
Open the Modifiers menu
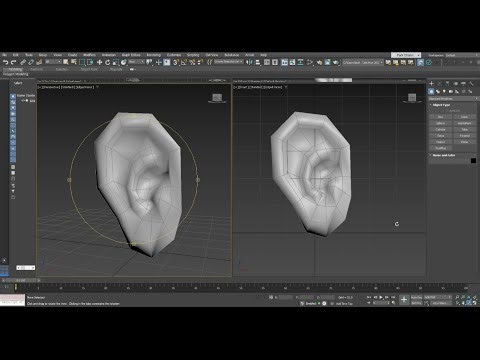[x=89, y=55]
